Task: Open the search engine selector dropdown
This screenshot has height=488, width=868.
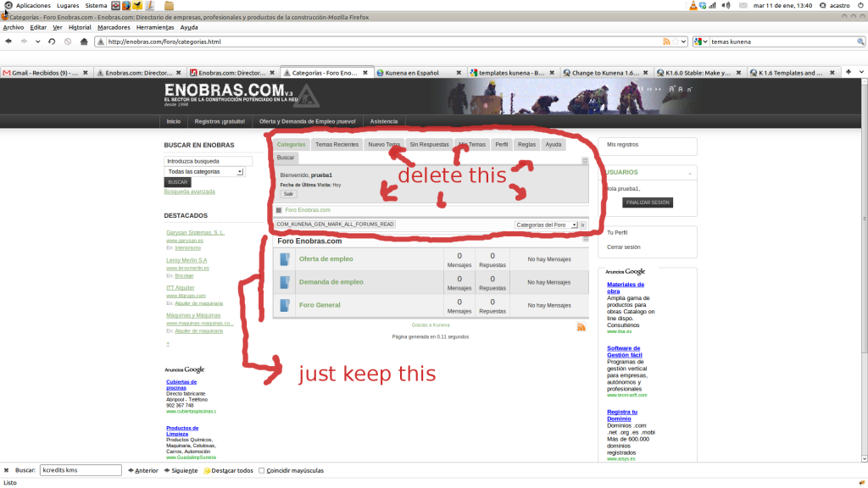Action: coord(701,42)
